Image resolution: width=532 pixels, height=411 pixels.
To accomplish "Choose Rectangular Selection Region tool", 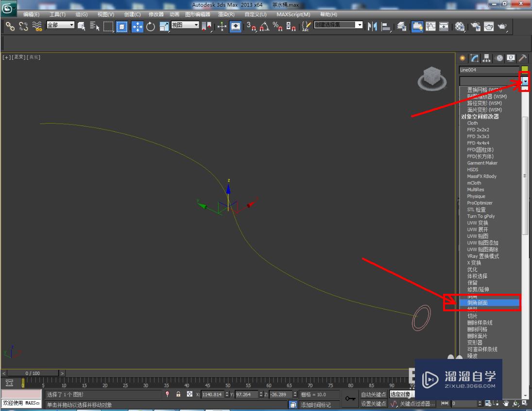I will (108, 26).
